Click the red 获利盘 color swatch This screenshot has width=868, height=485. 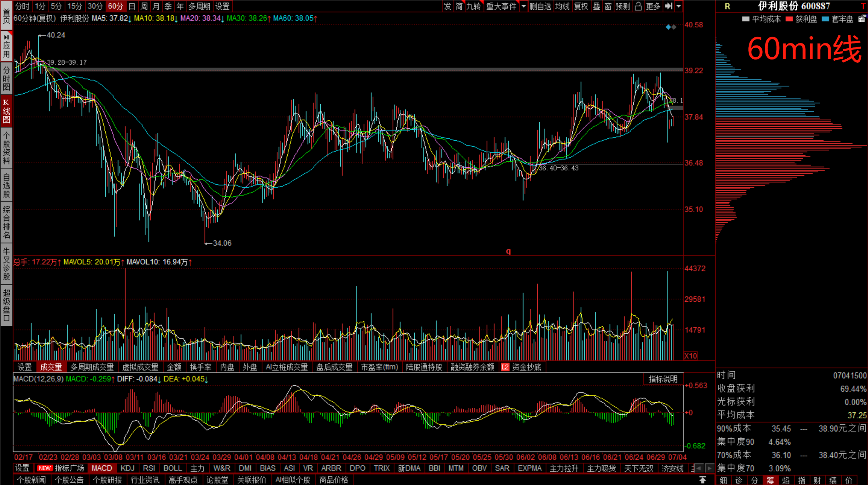789,19
